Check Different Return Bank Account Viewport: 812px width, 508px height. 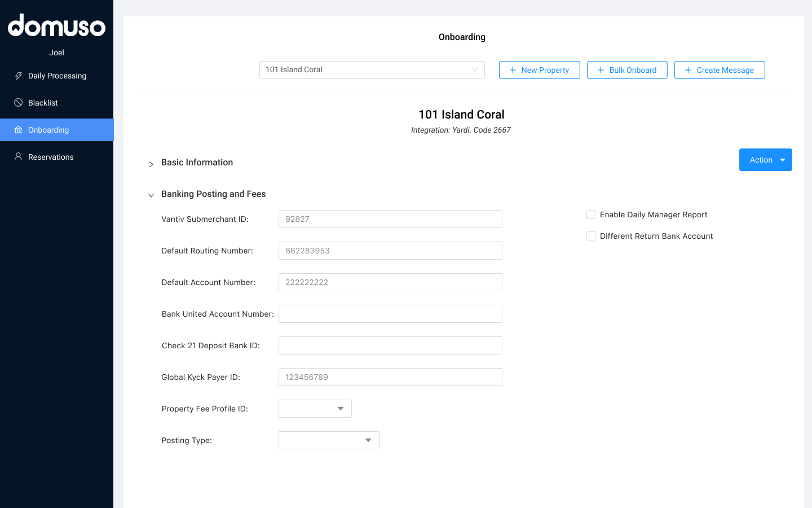tap(591, 236)
